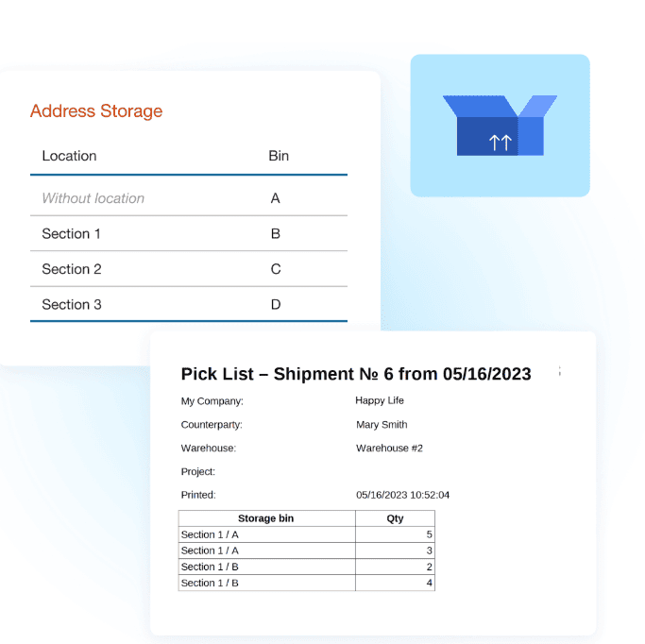Click the 'Section 1 / A' row with qty 3
Image resolution: width=645 pixels, height=644 pixels.
307,551
